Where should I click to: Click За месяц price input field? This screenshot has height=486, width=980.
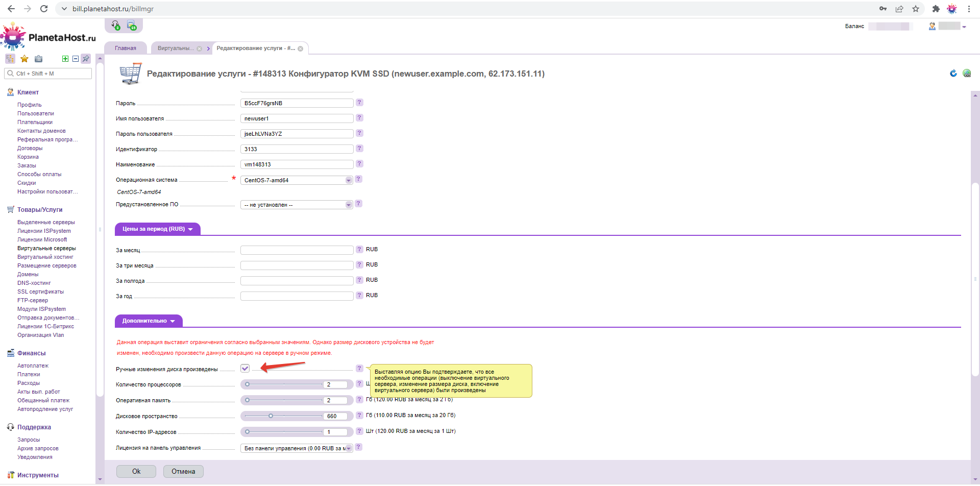tap(297, 250)
